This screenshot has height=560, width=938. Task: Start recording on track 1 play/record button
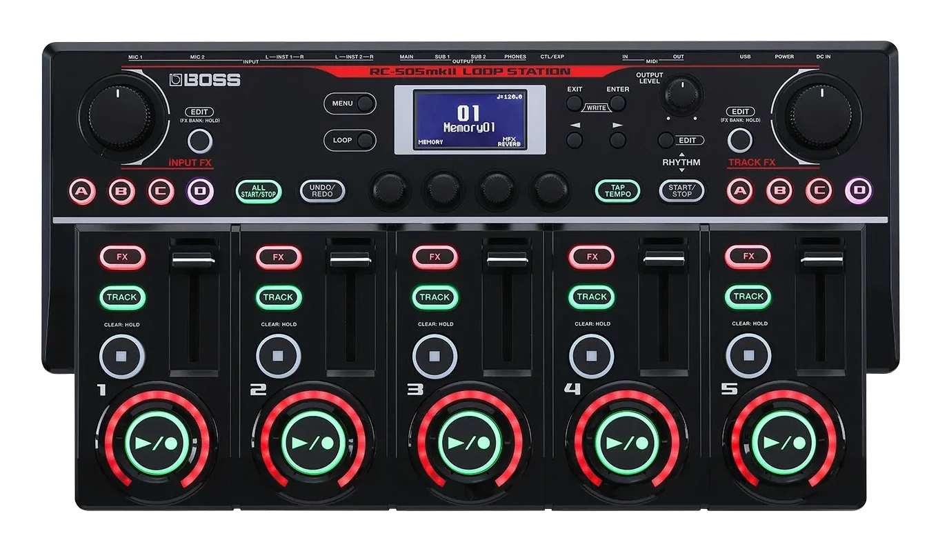(x=155, y=443)
